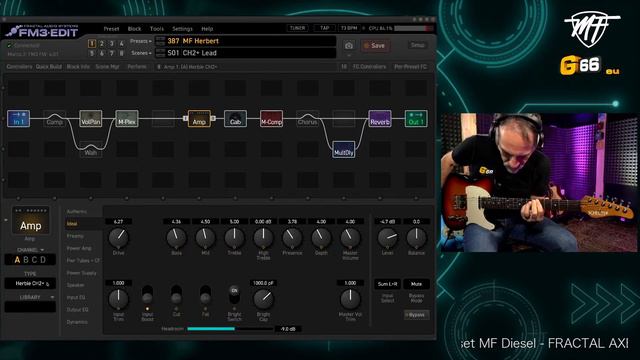The width and height of the screenshot is (640, 360).
Task: Toggle the Bright Switch
Action: point(234,295)
